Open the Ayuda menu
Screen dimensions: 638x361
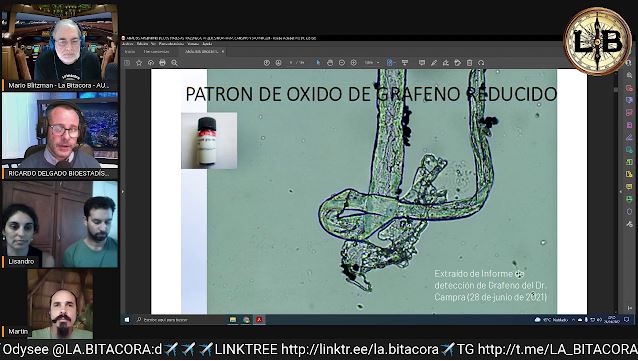[207, 44]
